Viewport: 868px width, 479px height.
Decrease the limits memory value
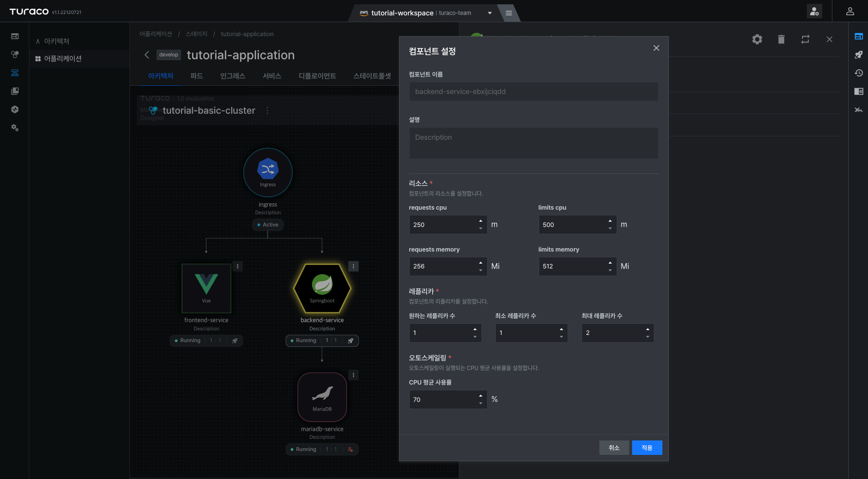610,270
